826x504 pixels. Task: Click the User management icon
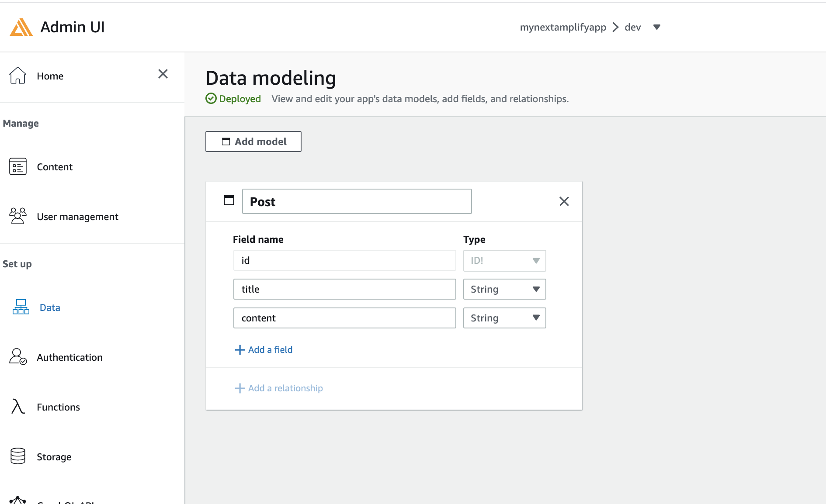click(x=17, y=216)
